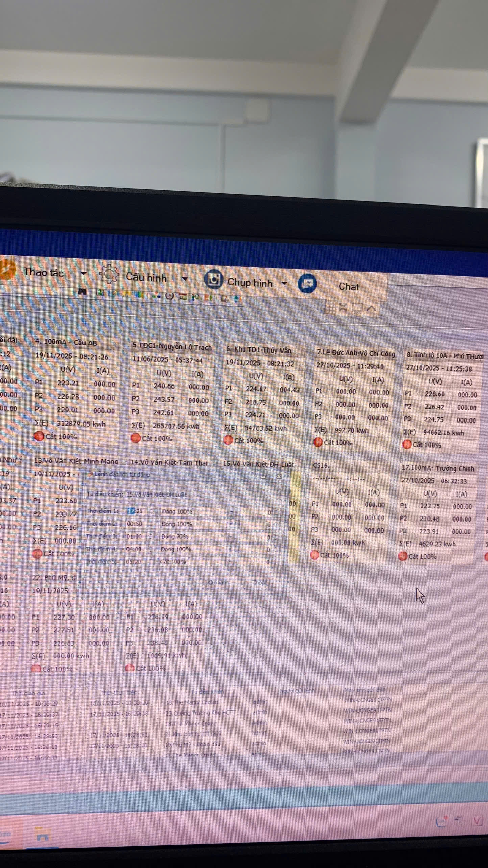Open the Chat menu item
488x868 pixels.
point(348,287)
